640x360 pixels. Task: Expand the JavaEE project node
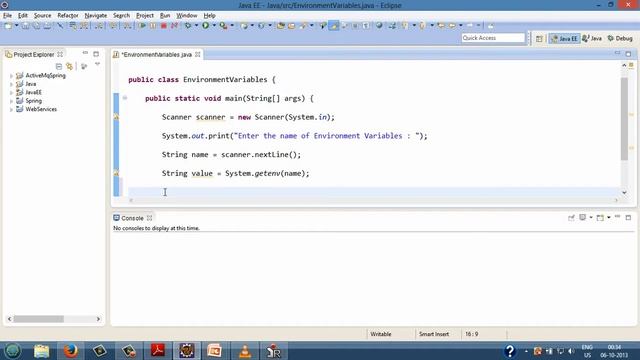click(11, 93)
